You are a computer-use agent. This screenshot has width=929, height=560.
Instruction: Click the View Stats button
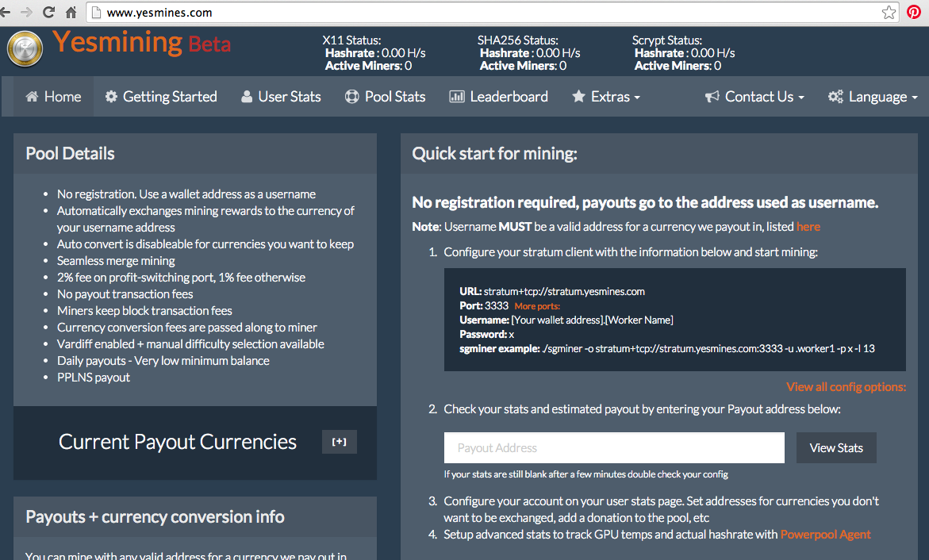[x=836, y=448]
